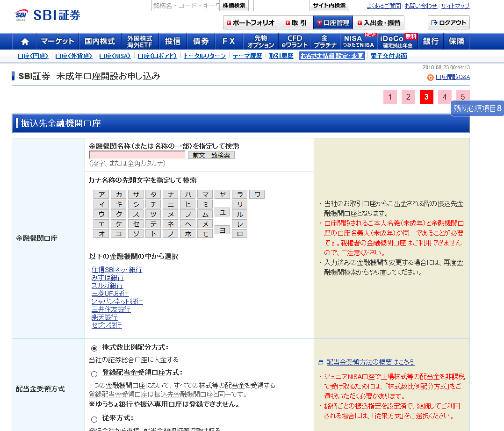This screenshot has height=431, width=504.
Task: Open the NISA つみたてNISA menu
Action: tap(359, 42)
